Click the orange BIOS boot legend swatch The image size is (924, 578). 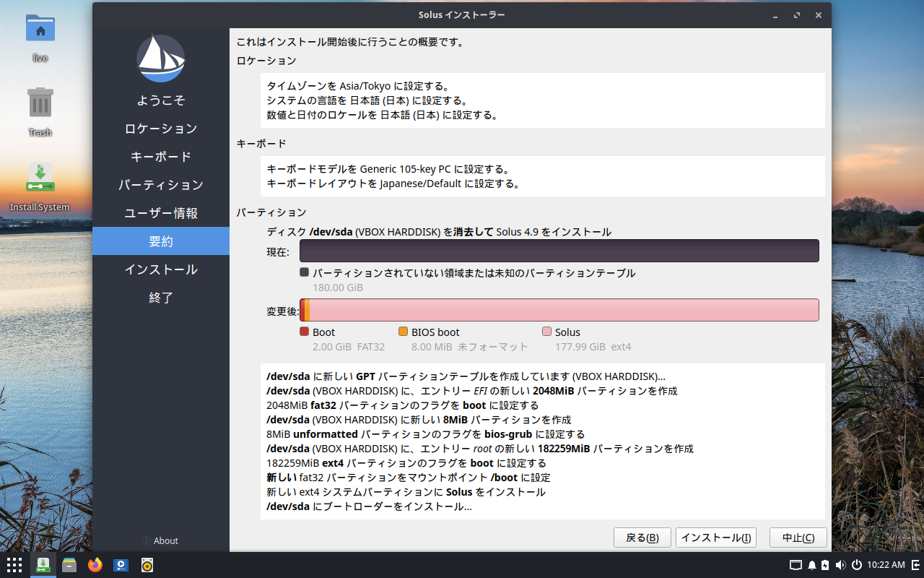[x=403, y=332]
